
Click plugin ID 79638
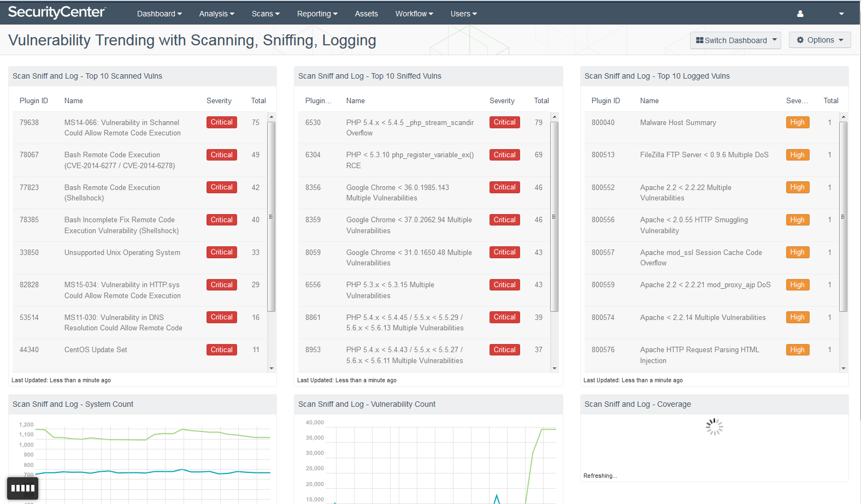point(29,123)
